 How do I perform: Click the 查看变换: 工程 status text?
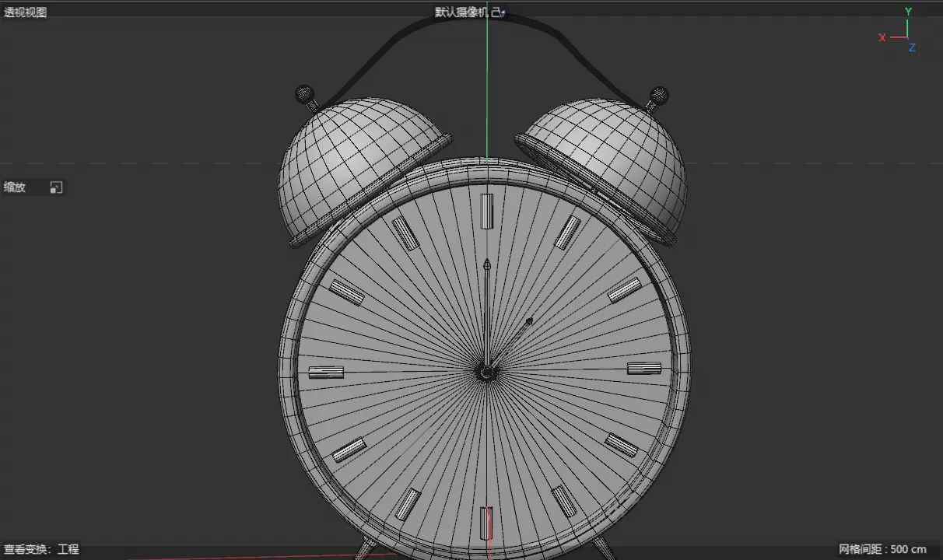(x=41, y=549)
